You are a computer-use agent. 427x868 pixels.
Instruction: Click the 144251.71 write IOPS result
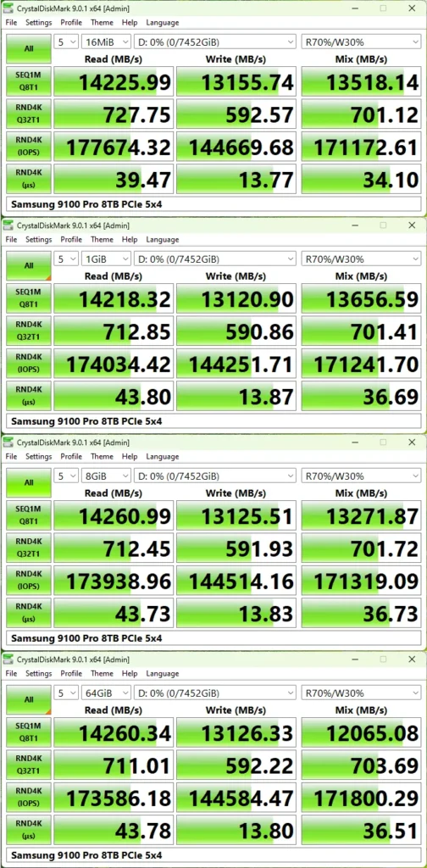click(x=236, y=364)
